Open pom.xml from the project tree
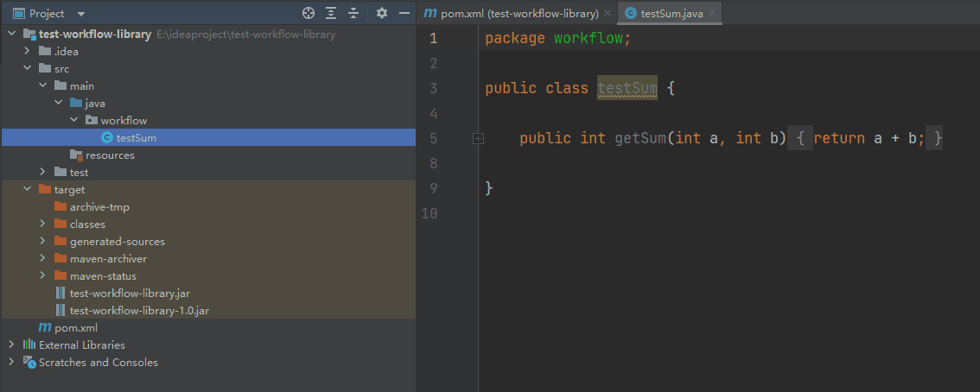 pos(75,328)
